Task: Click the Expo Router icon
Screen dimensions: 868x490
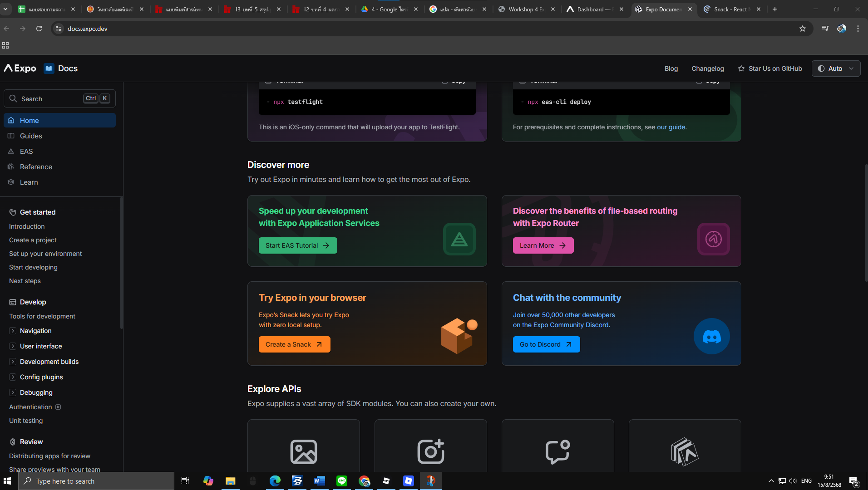Action: coord(713,239)
